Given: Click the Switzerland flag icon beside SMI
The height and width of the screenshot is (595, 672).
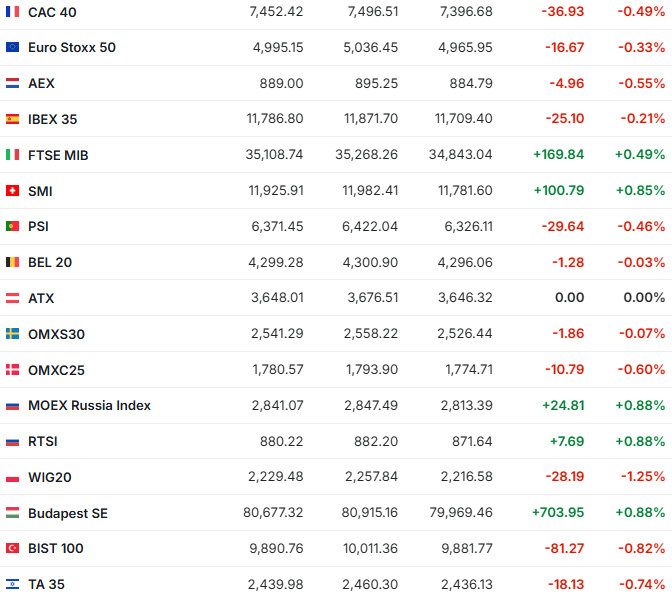Looking at the screenshot, I should pos(12,191).
